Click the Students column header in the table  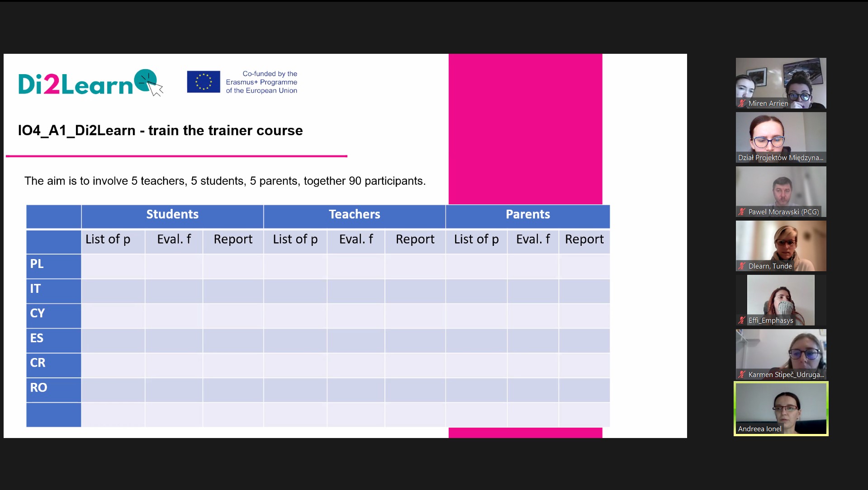(172, 215)
